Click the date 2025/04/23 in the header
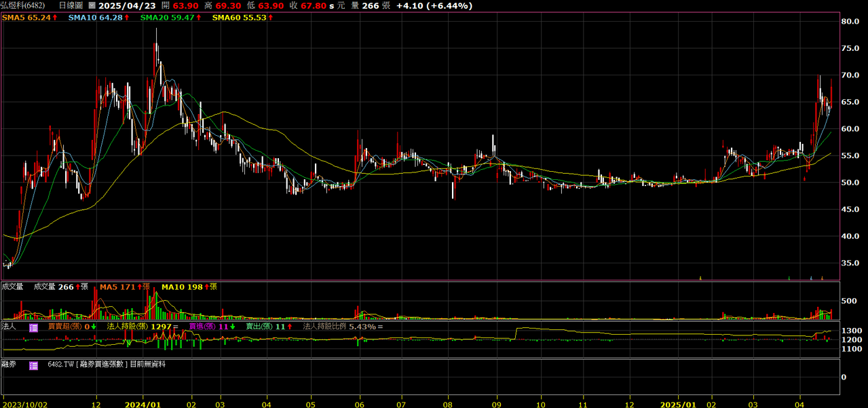The height and width of the screenshot is (408, 868). [x=128, y=5]
